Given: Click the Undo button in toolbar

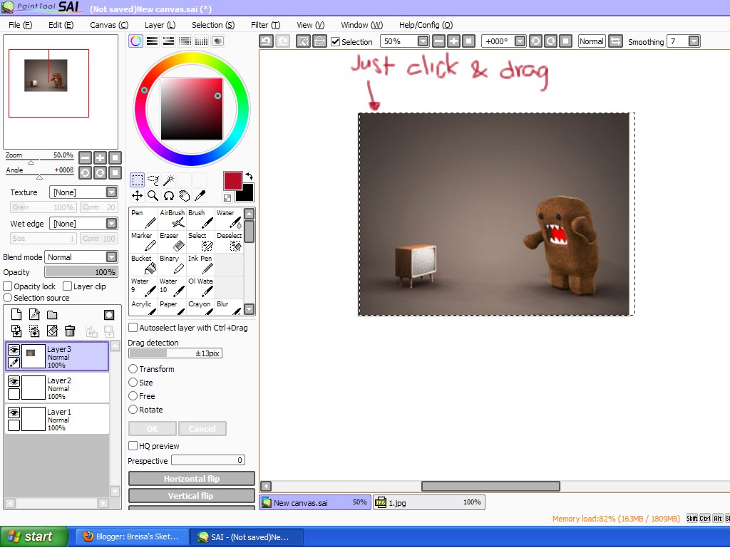Looking at the screenshot, I should [267, 41].
